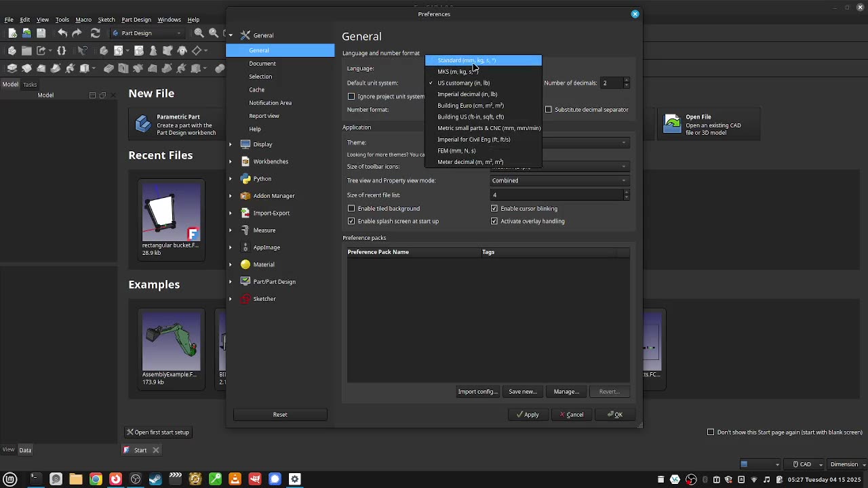The width and height of the screenshot is (868, 488).
Task: Click the New document toolbar icon
Action: tap(12, 33)
